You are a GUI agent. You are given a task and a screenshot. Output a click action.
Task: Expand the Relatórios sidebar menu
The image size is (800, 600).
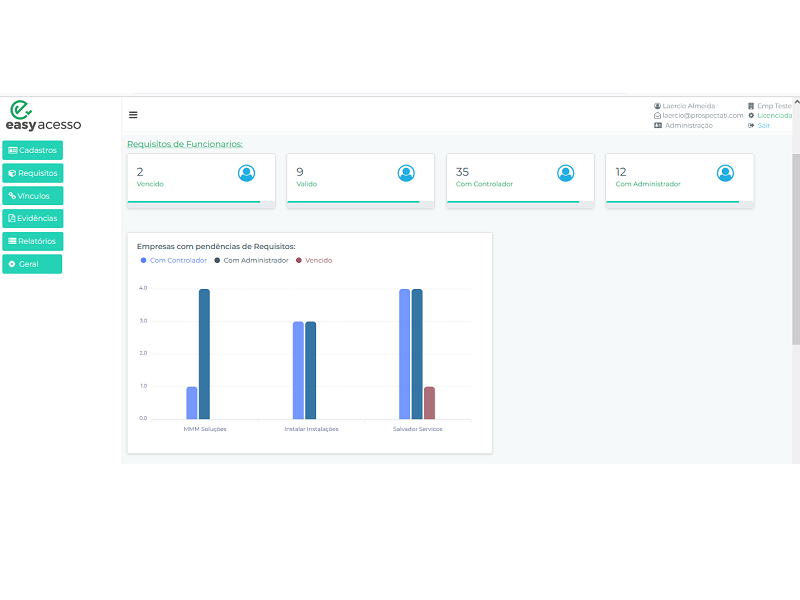pyautogui.click(x=32, y=241)
